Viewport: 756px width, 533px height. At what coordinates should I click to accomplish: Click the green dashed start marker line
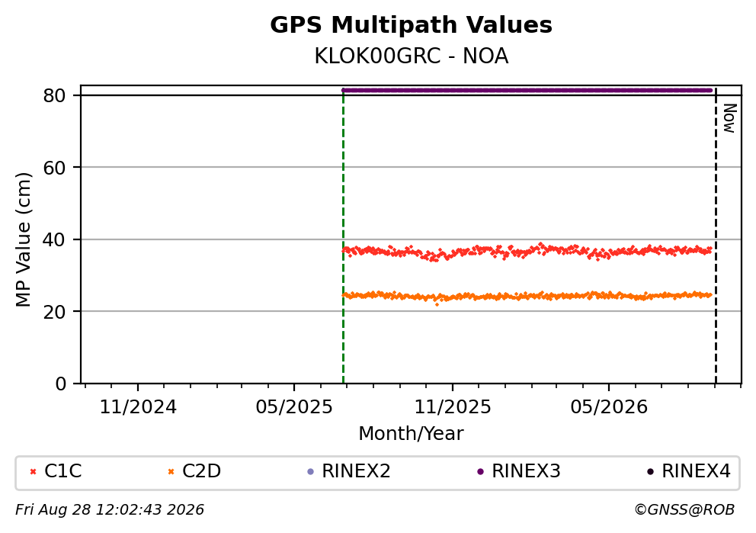coord(343,236)
